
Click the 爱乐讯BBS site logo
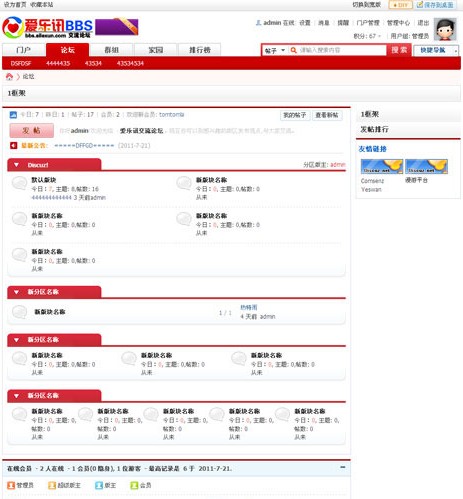coord(47,27)
